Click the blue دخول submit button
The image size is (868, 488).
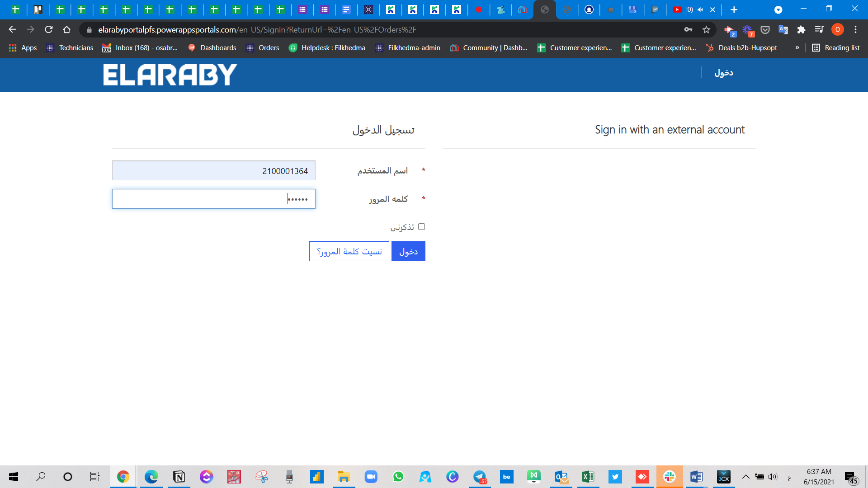408,251
